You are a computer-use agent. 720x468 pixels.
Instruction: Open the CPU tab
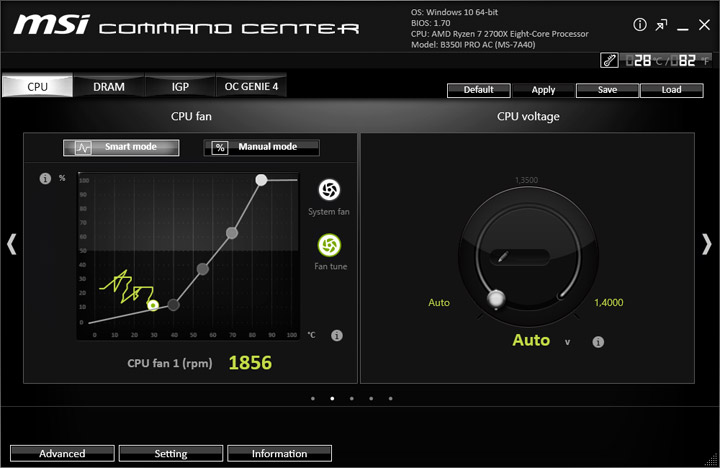[x=37, y=86]
